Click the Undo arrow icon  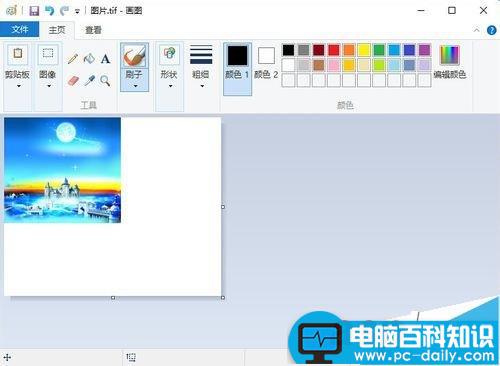pyautogui.click(x=50, y=11)
